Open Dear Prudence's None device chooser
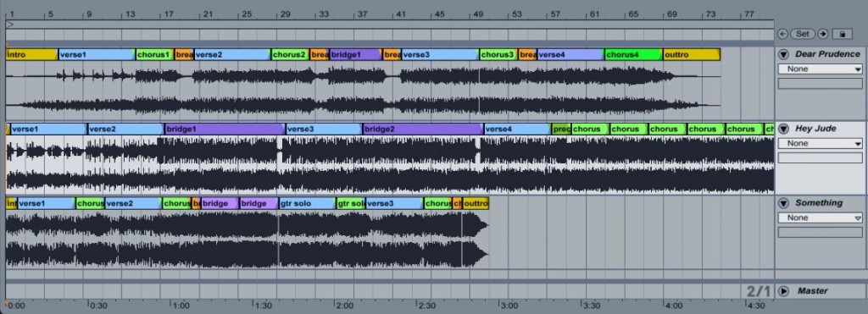 821,69
